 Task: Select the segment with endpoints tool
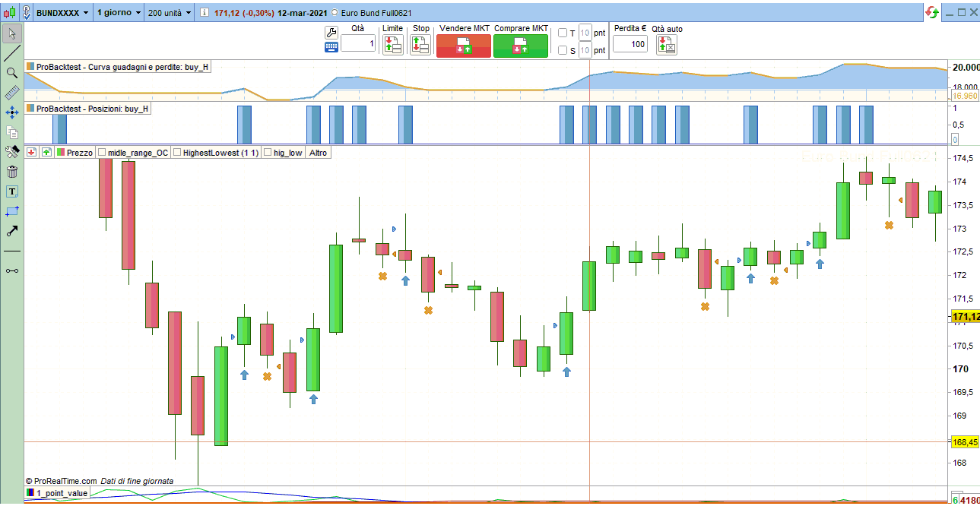(12, 270)
